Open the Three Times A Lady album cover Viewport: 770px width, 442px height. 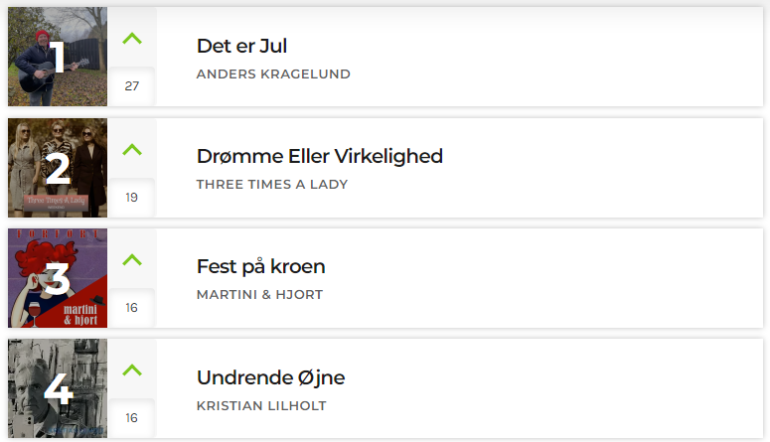click(x=57, y=167)
